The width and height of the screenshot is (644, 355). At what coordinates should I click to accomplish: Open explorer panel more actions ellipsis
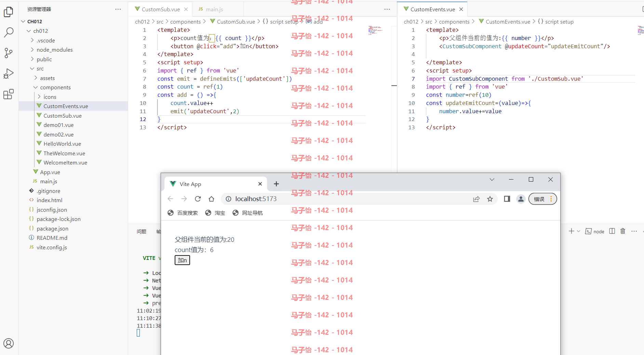pos(118,9)
